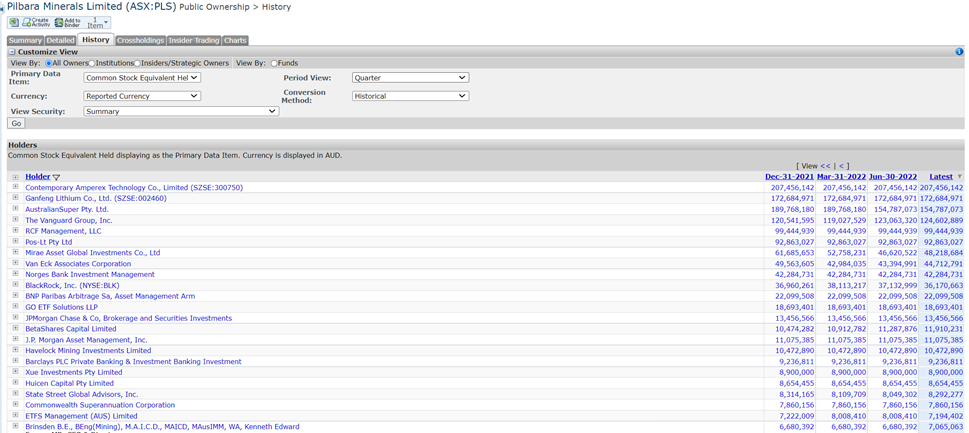Viewport: 969px width, 433px height.
Task: Switch to the Detailed tab
Action: (60, 41)
